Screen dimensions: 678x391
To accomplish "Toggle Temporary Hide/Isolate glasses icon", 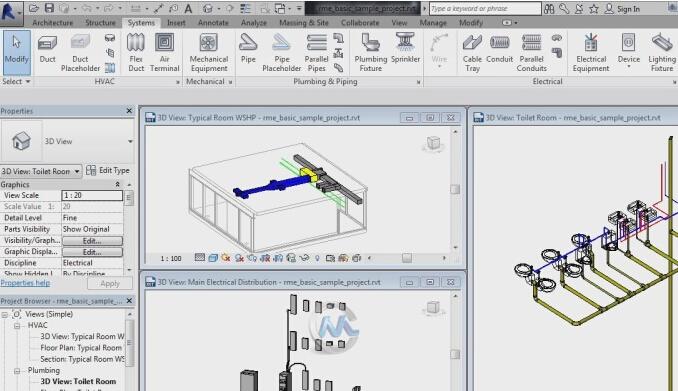I will pyautogui.click(x=304, y=258).
